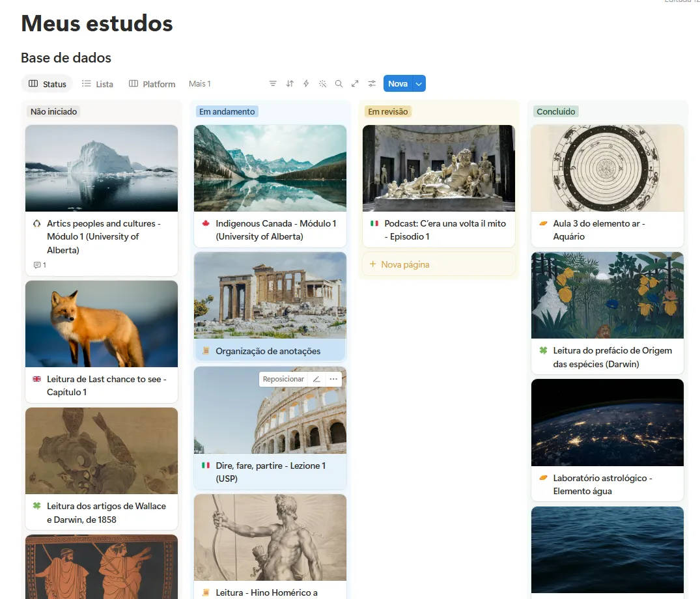Switch to the Platform view tab

(152, 84)
